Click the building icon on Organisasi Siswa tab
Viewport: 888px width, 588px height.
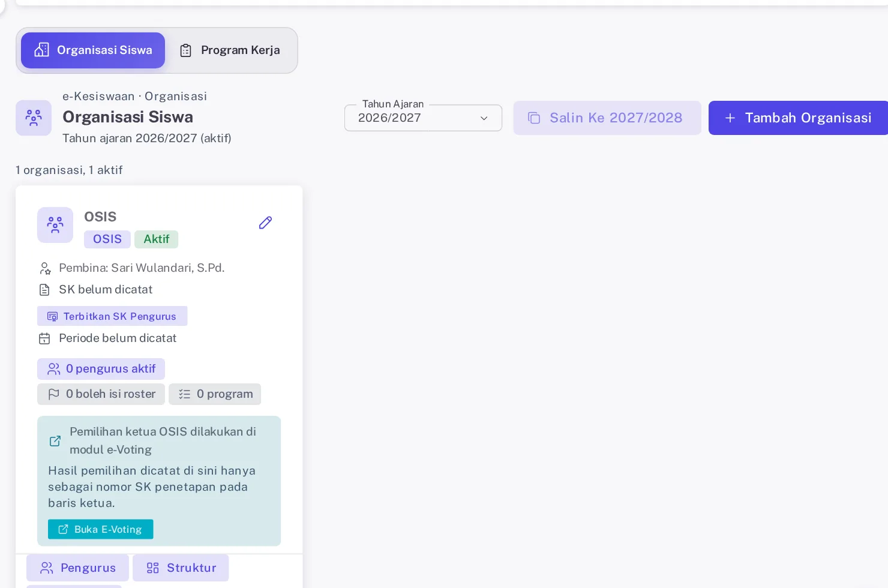[41, 50]
